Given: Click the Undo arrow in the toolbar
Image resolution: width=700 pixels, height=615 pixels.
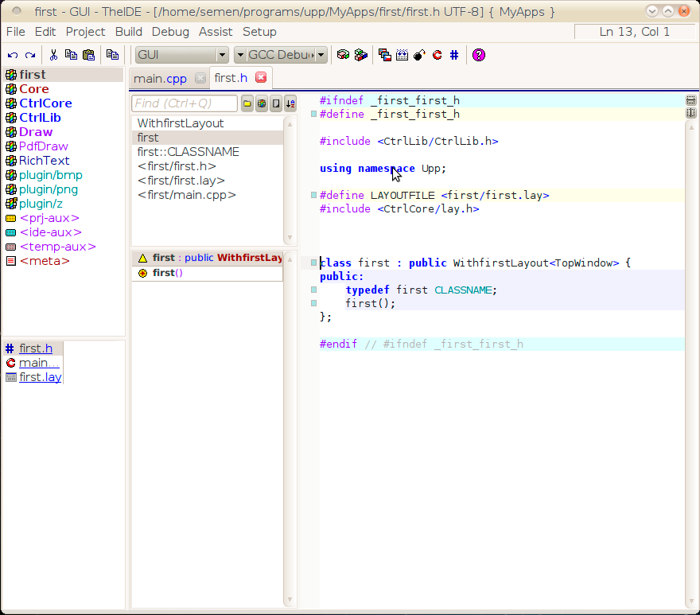Looking at the screenshot, I should pyautogui.click(x=13, y=55).
